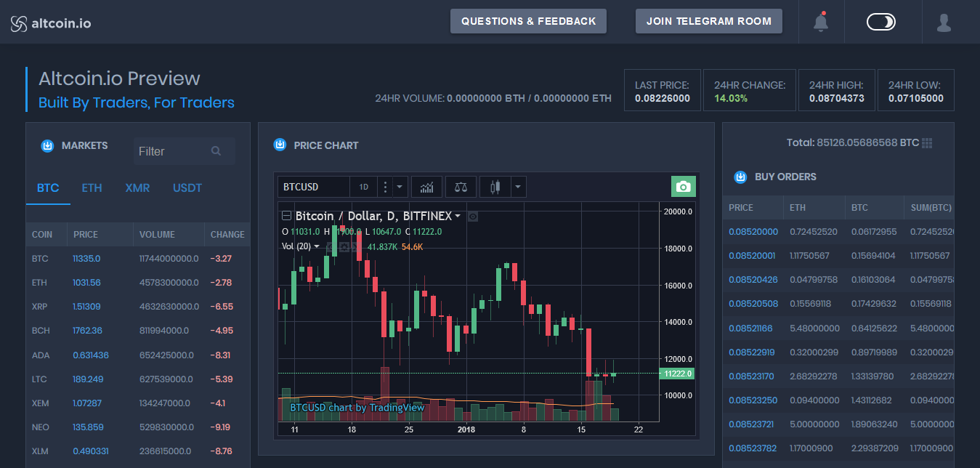The width and height of the screenshot is (980, 468).
Task: Click the altcoin.io logo icon
Action: [x=19, y=23]
